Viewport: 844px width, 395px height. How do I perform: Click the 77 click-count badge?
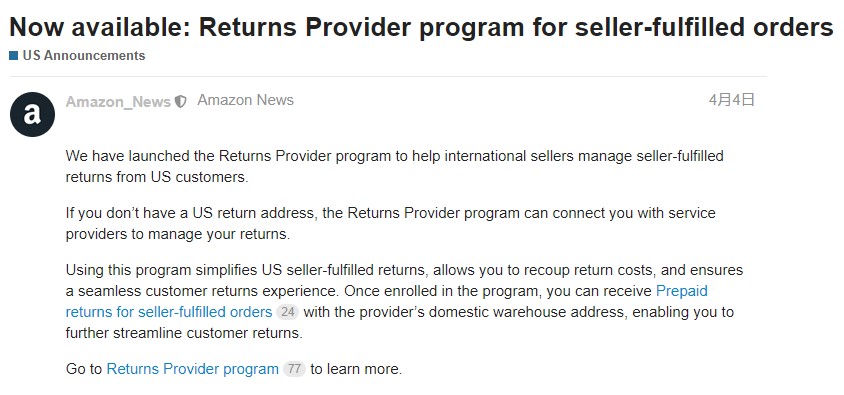(x=294, y=369)
